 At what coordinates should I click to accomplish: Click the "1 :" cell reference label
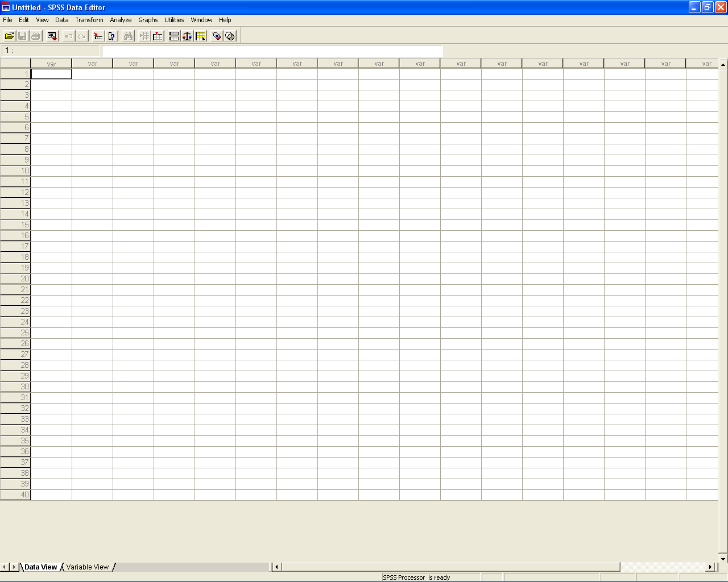tap(9, 51)
